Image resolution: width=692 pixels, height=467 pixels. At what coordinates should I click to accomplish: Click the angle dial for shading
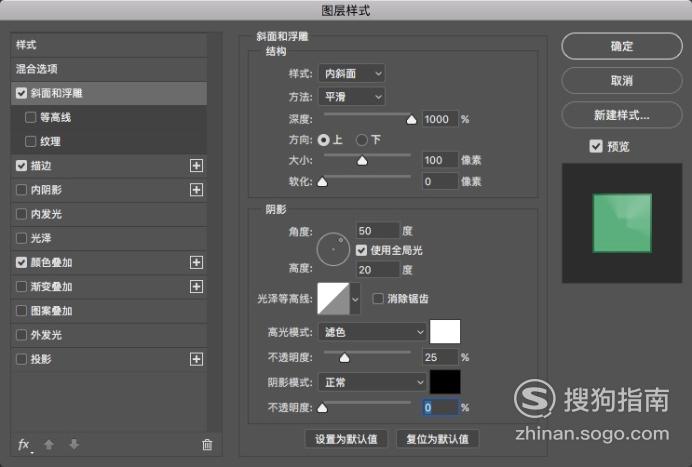coord(333,249)
